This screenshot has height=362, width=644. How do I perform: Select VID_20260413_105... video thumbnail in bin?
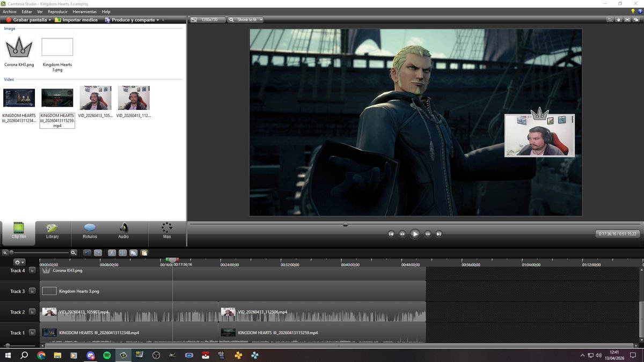[x=96, y=98]
